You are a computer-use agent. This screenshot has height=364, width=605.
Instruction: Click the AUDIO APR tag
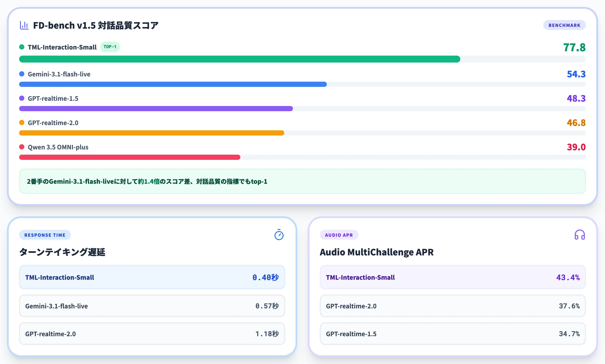(339, 235)
